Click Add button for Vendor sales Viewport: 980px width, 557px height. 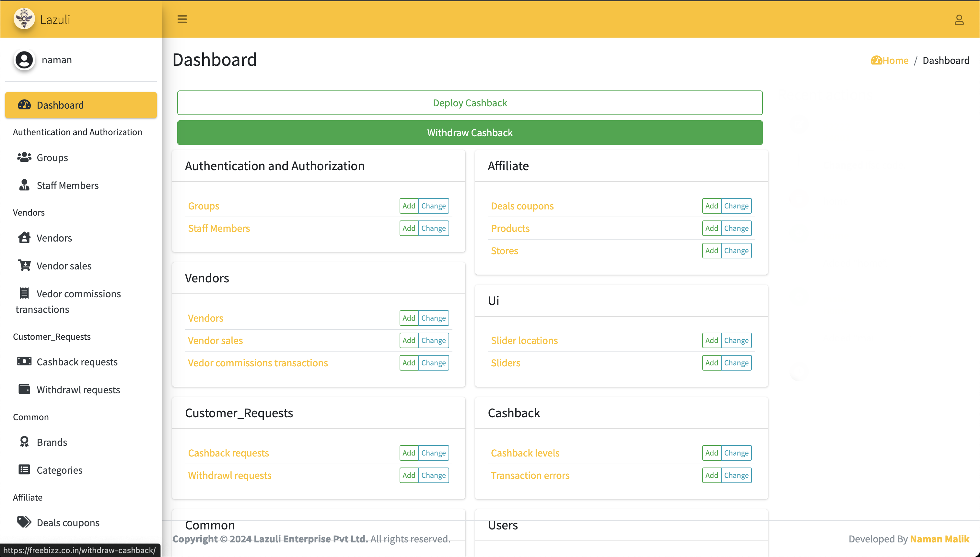point(409,340)
